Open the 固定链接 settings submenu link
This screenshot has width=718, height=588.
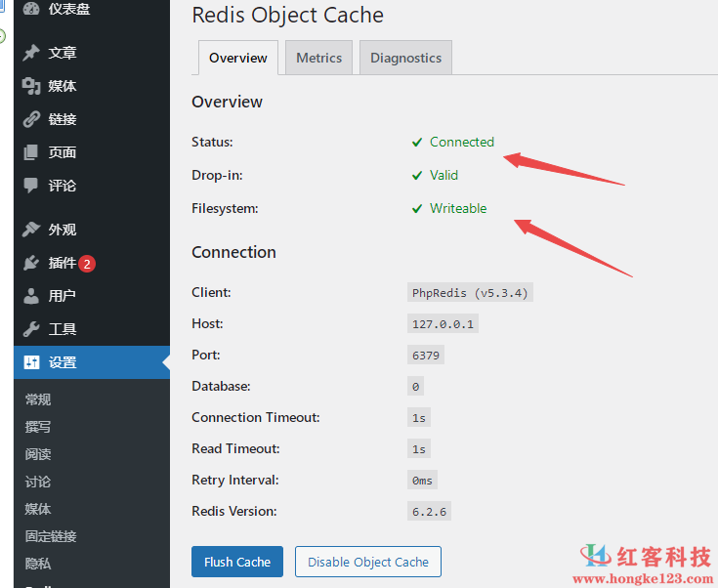pos(51,536)
